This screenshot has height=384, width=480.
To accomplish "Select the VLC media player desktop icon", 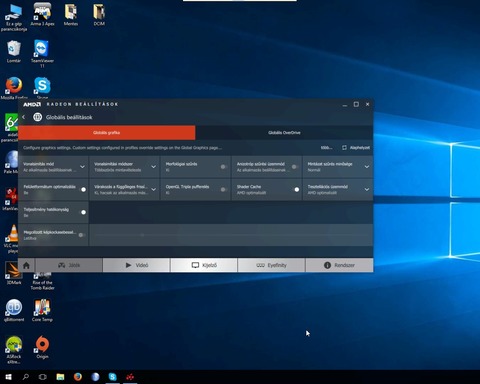I will click(x=12, y=239).
